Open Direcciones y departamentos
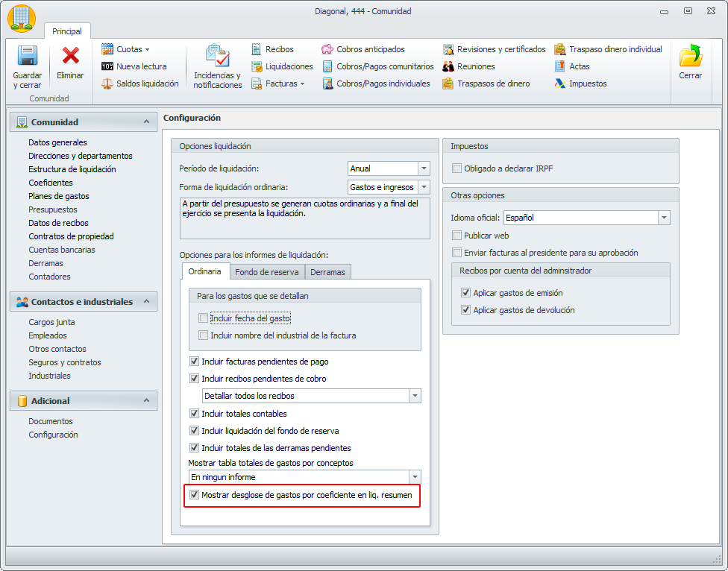 pyautogui.click(x=81, y=156)
